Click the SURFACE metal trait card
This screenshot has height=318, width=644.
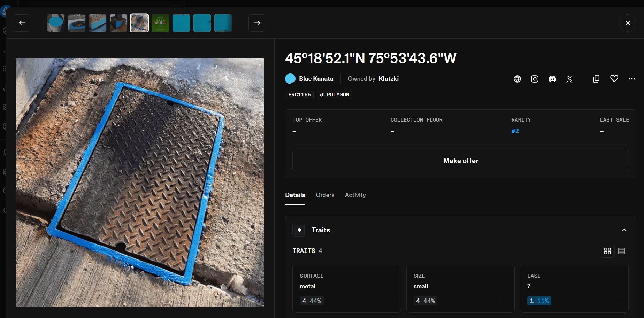[347, 289]
